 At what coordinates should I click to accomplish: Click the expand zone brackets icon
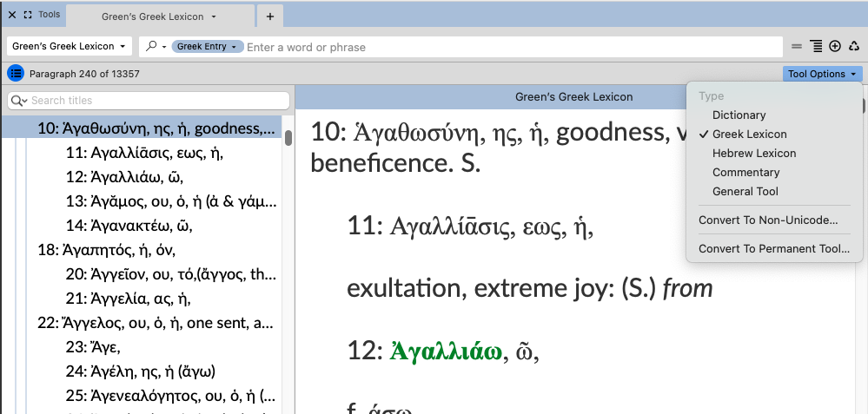[28, 15]
